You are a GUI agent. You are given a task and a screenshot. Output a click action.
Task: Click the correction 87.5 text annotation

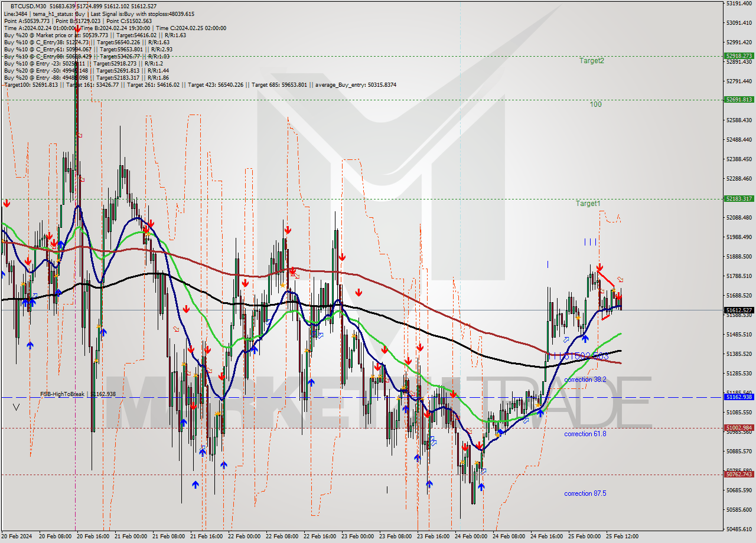coord(586,493)
